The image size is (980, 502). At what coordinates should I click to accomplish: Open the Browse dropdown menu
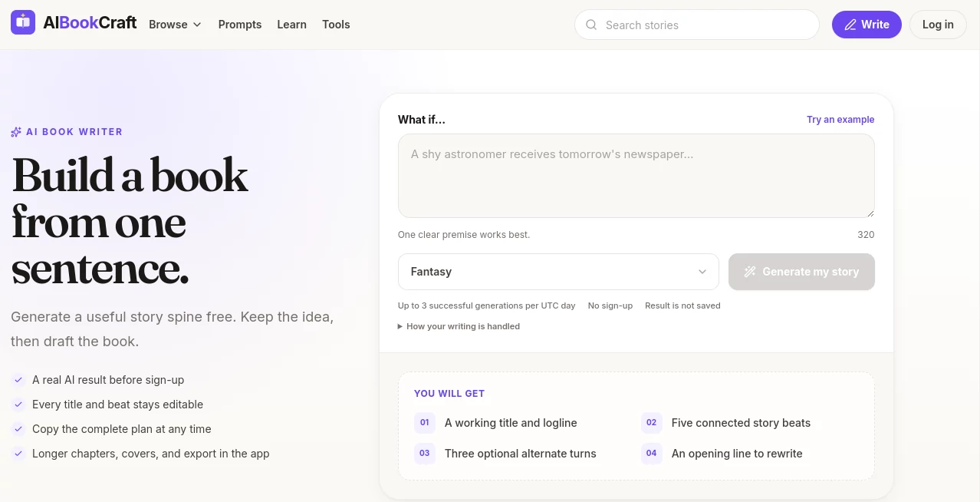[175, 25]
